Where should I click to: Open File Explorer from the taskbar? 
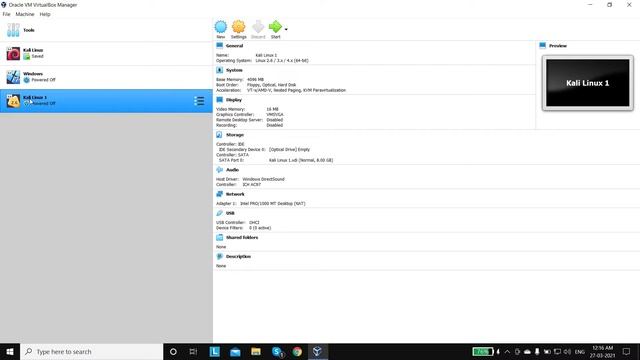pos(256,351)
